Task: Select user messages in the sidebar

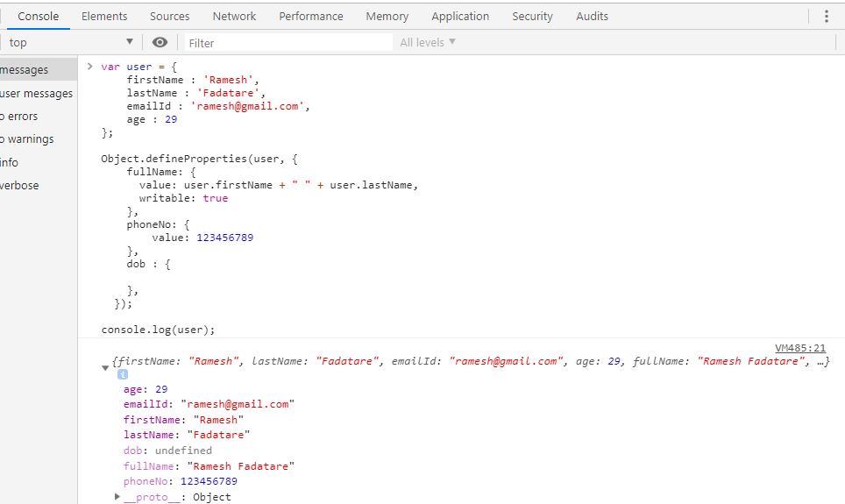Action: pos(38,93)
